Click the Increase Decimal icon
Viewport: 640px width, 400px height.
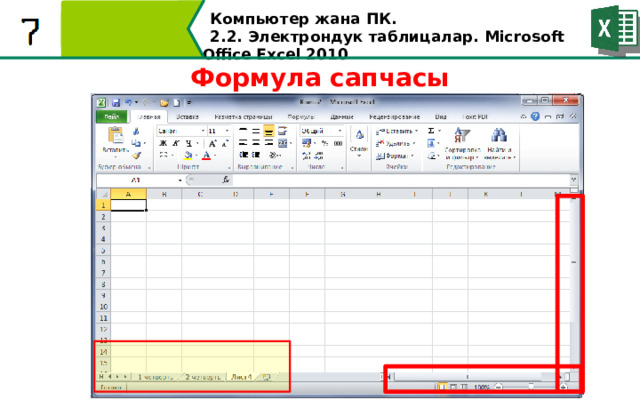(307, 155)
